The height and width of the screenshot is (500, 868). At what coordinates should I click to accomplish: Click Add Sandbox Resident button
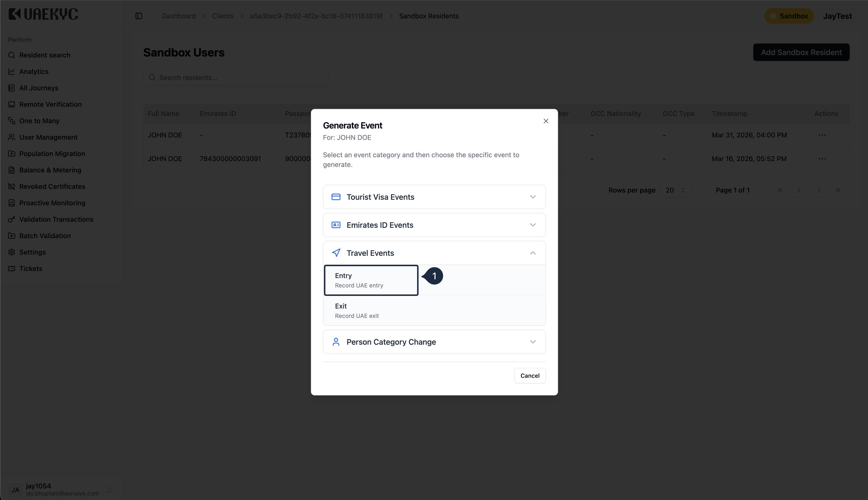pyautogui.click(x=801, y=52)
